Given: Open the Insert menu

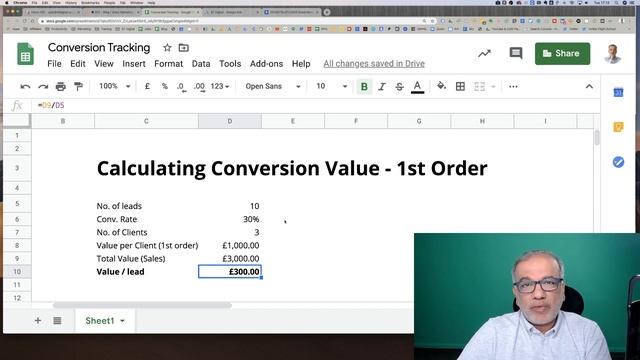Looking at the screenshot, I should tap(134, 64).
